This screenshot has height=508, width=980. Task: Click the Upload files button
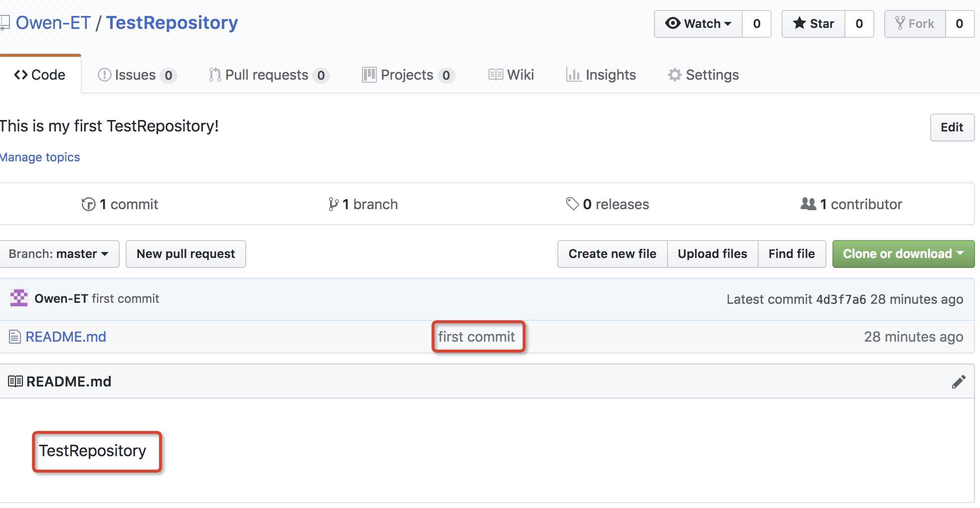point(713,254)
